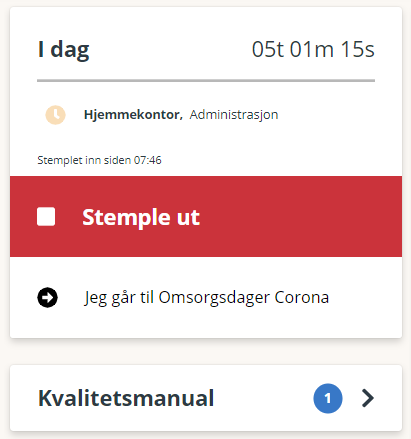Select Jeg går til Omsorgsdager Corona
This screenshot has width=411, height=439.
206,297
